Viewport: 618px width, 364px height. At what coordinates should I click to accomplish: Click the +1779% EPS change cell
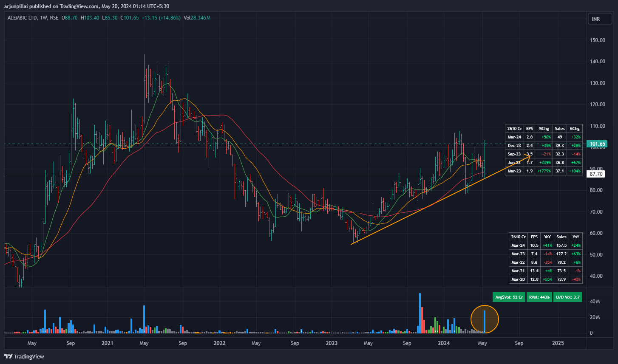point(544,171)
